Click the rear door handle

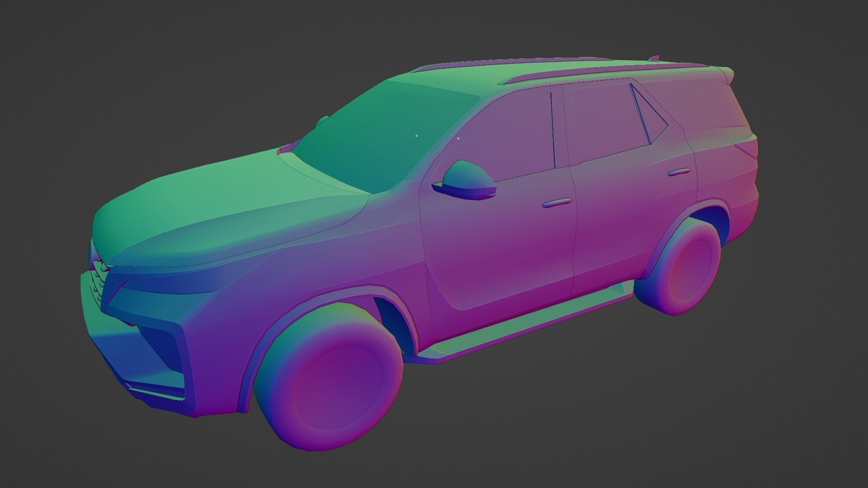679,172
